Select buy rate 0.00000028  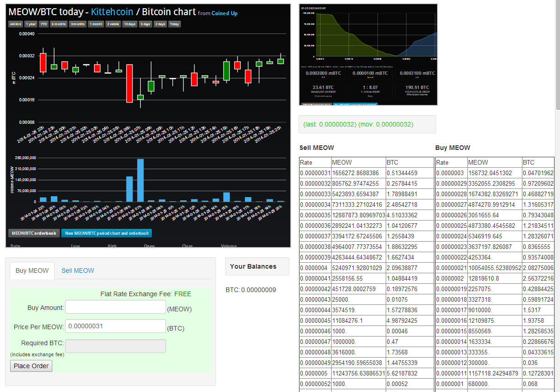click(451, 194)
